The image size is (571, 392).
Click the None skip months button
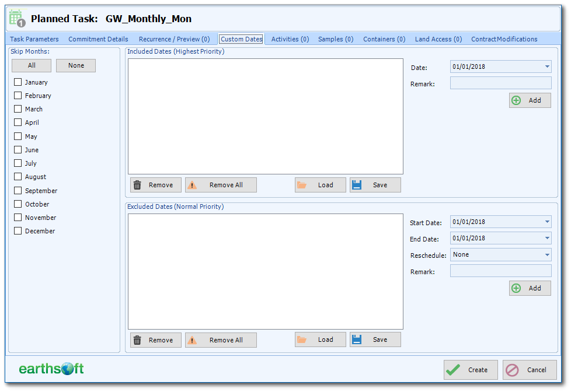pos(76,65)
